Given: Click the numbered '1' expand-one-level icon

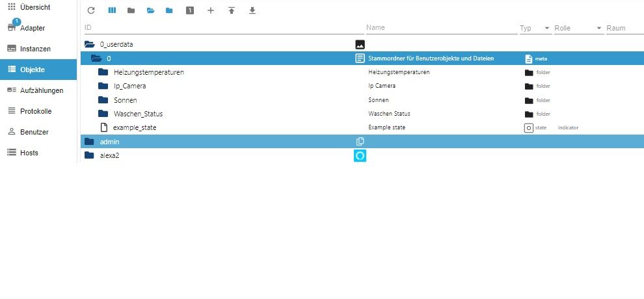Looking at the screenshot, I should [190, 11].
